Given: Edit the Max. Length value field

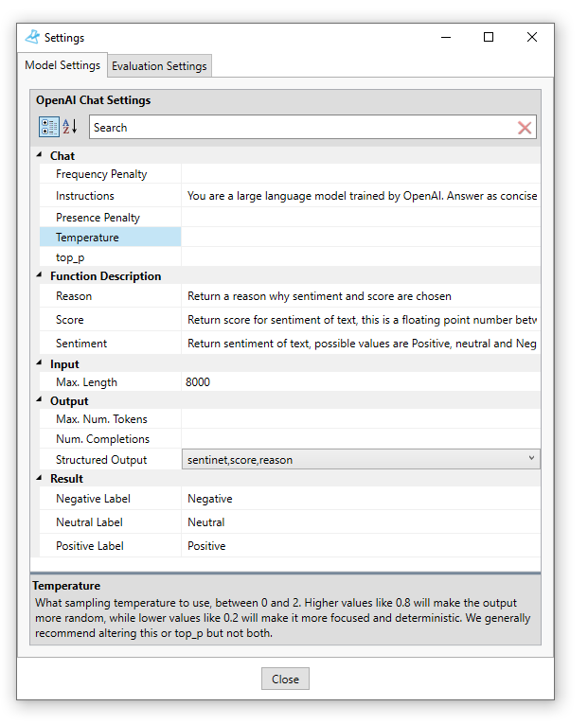Looking at the screenshot, I should coord(360,382).
